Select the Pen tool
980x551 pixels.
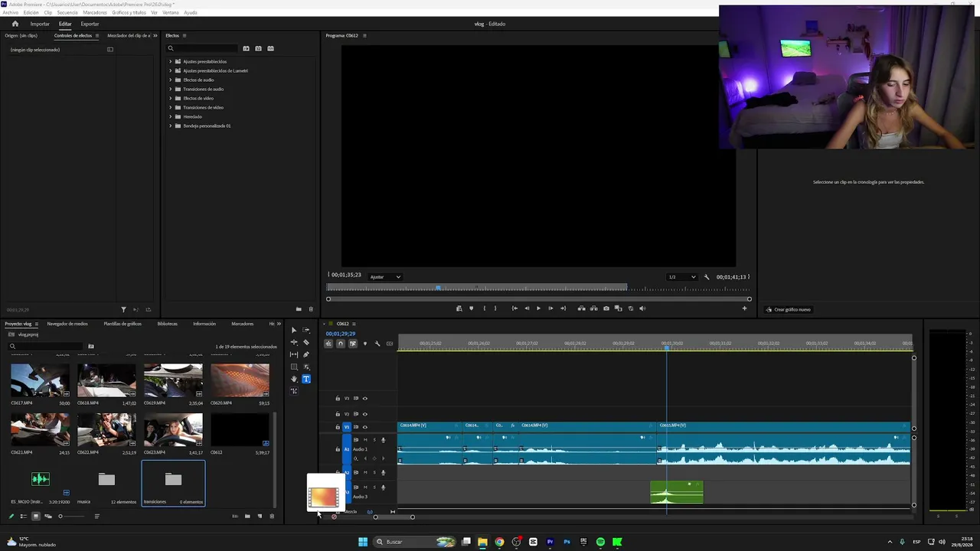(306, 354)
